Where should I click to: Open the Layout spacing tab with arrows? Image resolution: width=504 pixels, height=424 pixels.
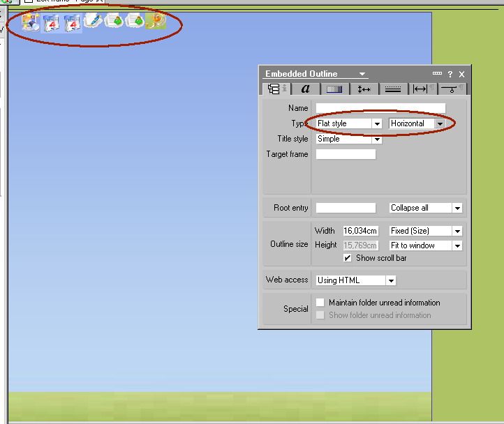click(x=364, y=89)
